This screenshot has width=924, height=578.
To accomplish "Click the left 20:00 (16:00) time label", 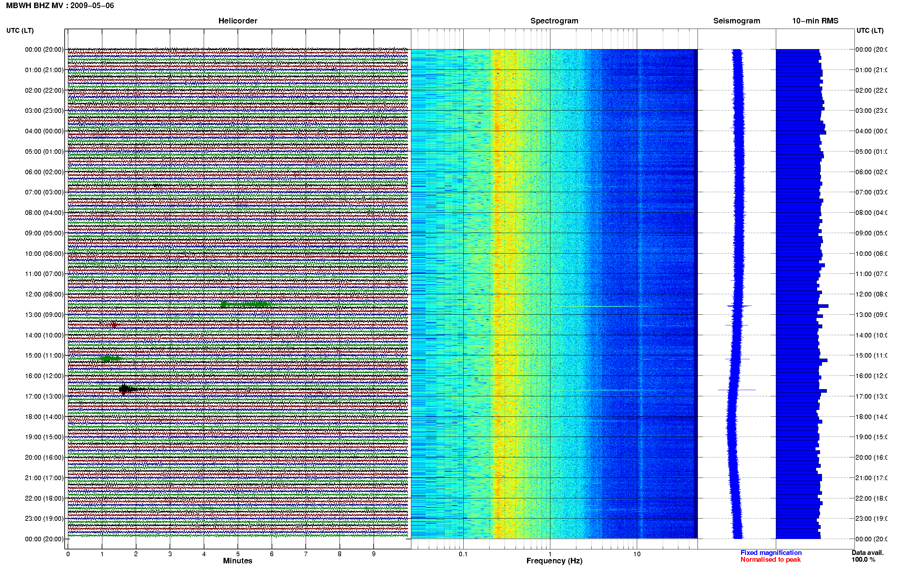I will tap(44, 458).
